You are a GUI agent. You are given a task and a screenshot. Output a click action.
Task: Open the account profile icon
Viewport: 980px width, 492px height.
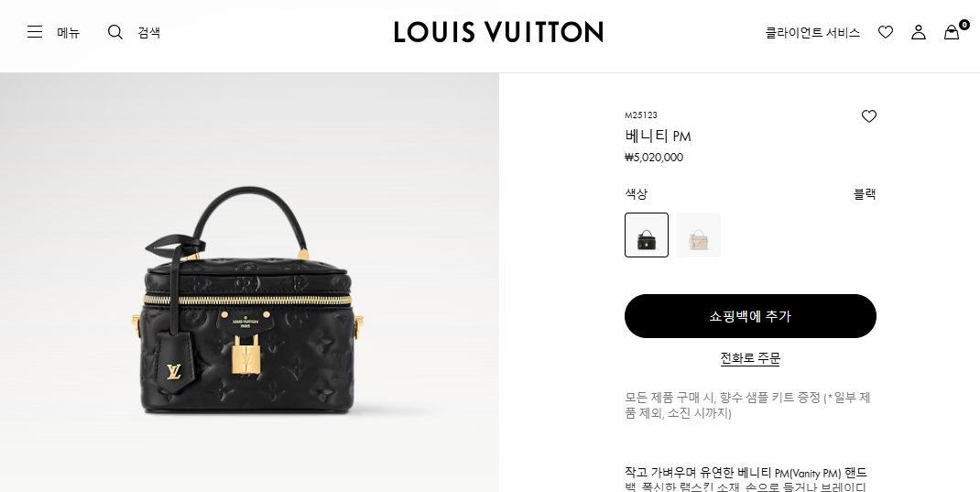tap(918, 32)
